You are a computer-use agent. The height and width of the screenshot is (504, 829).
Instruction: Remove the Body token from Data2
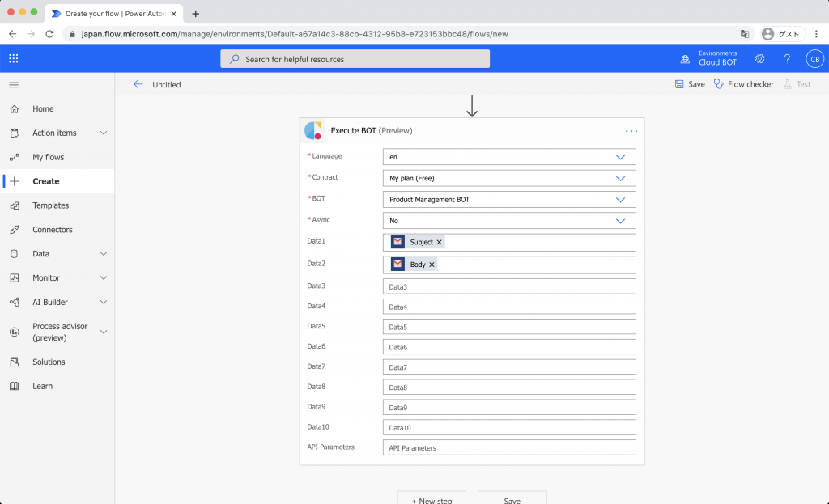pos(432,265)
